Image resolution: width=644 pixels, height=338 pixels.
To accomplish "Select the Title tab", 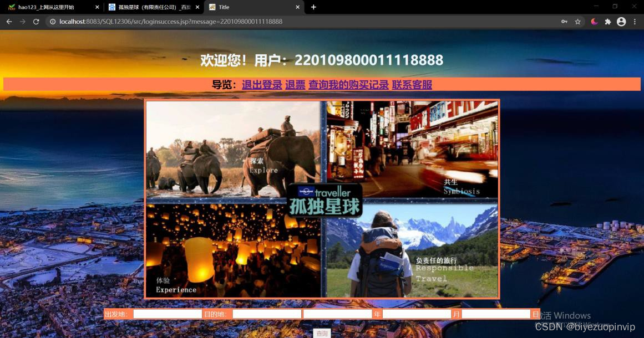I will [254, 7].
